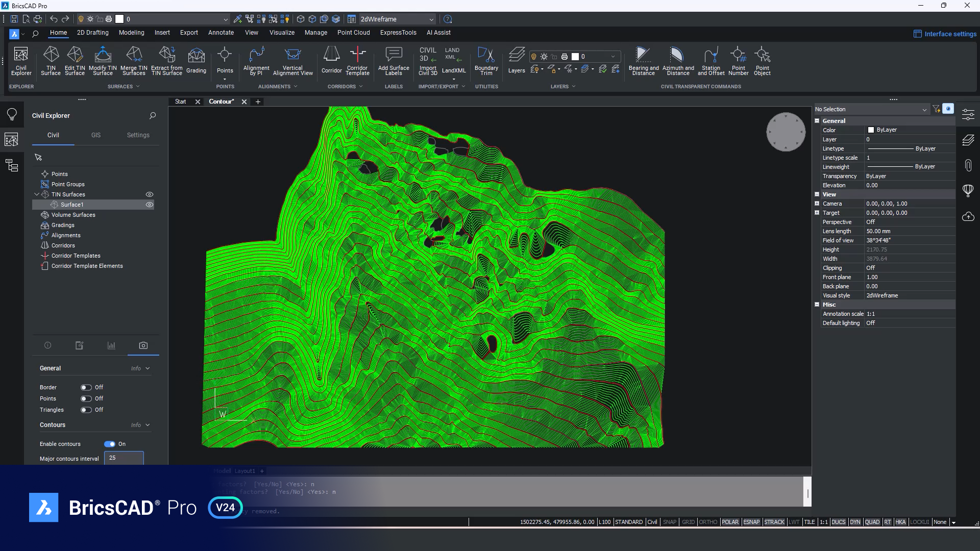Click the Bearing and Distance command
The height and width of the screenshot is (551, 980).
[x=643, y=55]
